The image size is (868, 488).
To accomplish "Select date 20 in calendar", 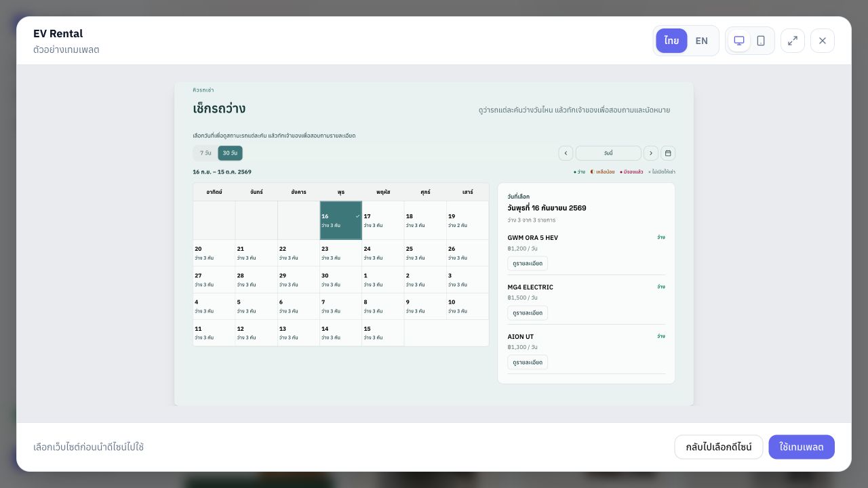I will 214,253.
